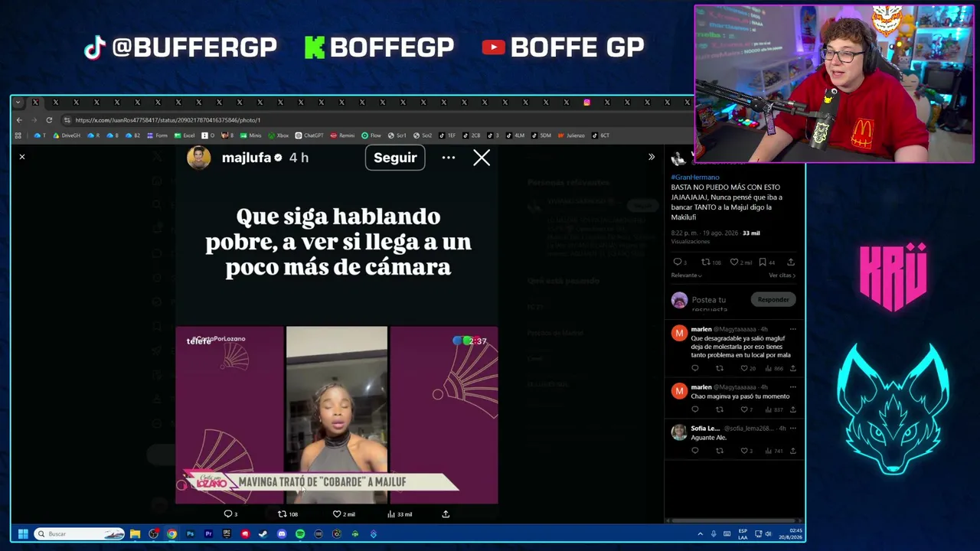Click the taskbar Buscar search box
The width and height of the screenshot is (980, 551).
click(x=80, y=534)
